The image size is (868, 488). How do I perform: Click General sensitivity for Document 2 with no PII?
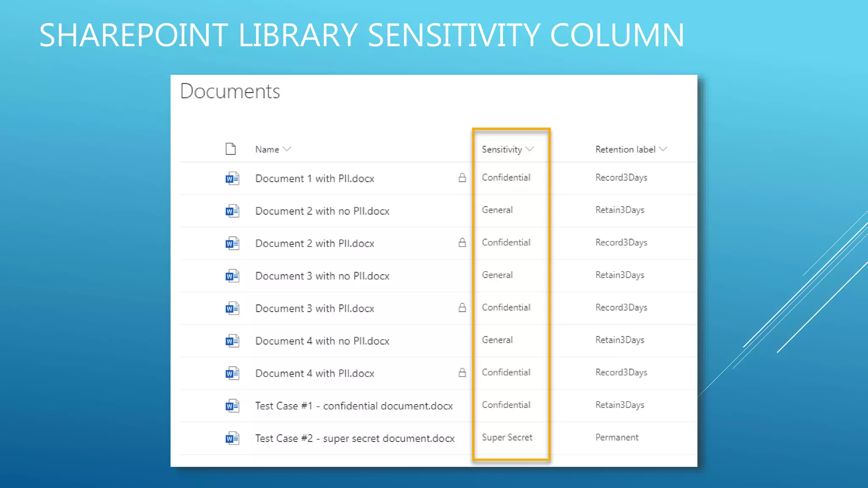point(497,210)
